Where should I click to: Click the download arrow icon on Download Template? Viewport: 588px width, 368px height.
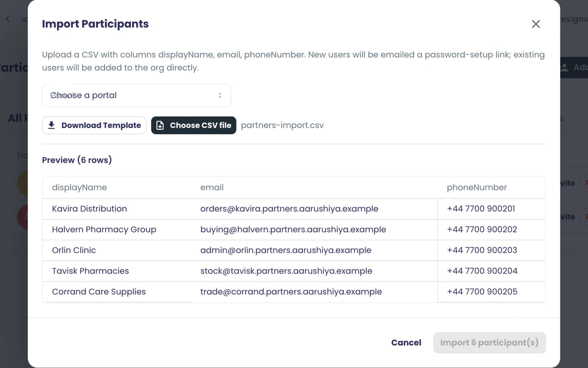[51, 125]
